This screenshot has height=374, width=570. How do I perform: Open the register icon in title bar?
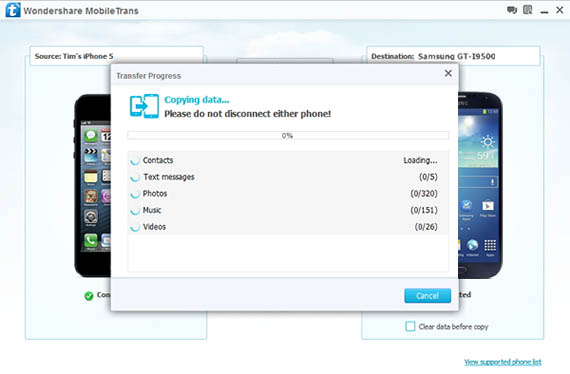pos(527,10)
